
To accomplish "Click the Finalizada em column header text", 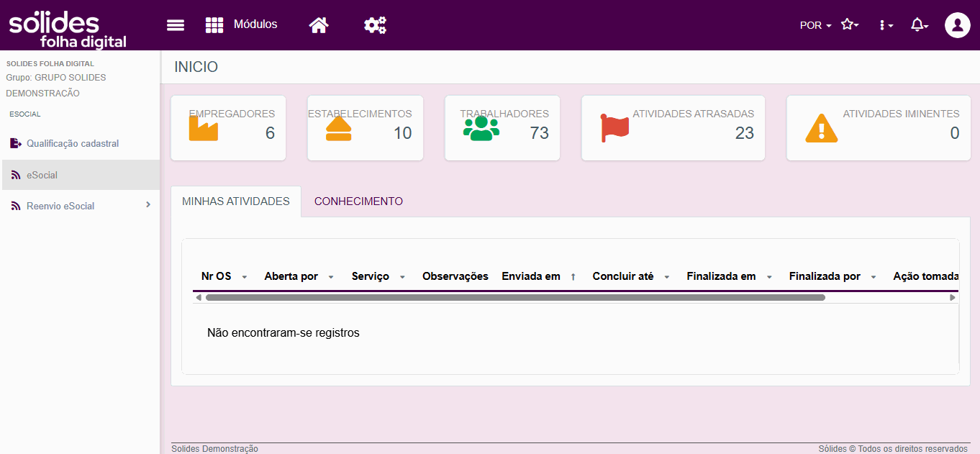I will click(x=722, y=276).
